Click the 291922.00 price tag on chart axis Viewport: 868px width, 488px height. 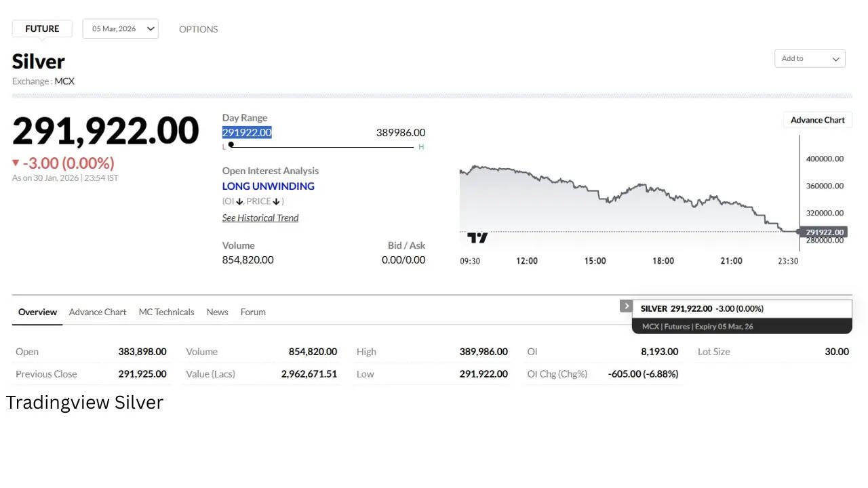pyautogui.click(x=824, y=232)
